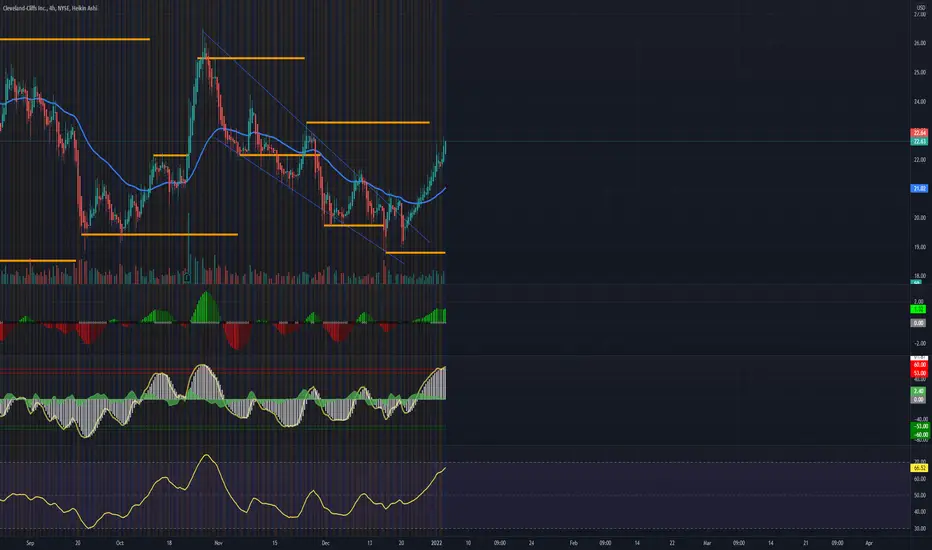
Task: Click the Oct label on time axis
Action: click(119, 543)
